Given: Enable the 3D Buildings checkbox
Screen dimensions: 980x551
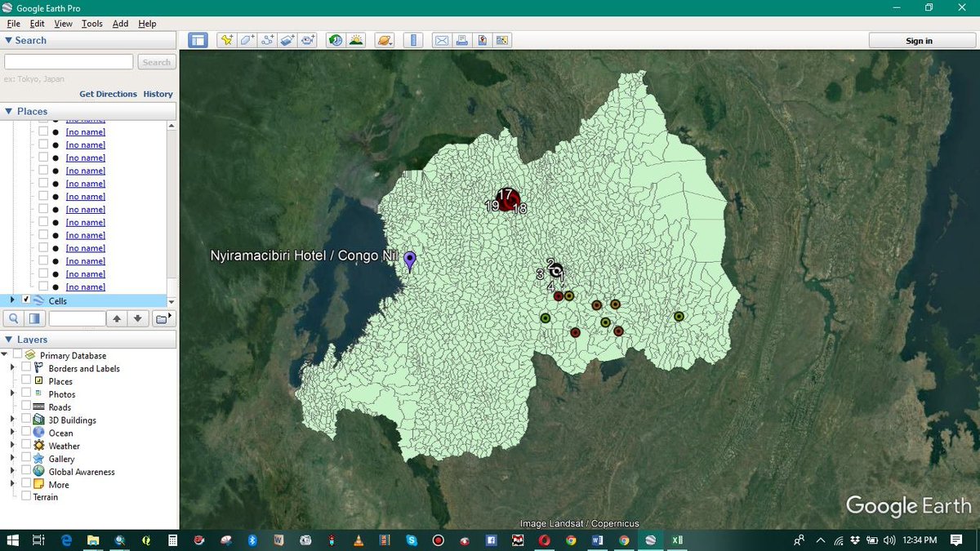Looking at the screenshot, I should pos(26,420).
